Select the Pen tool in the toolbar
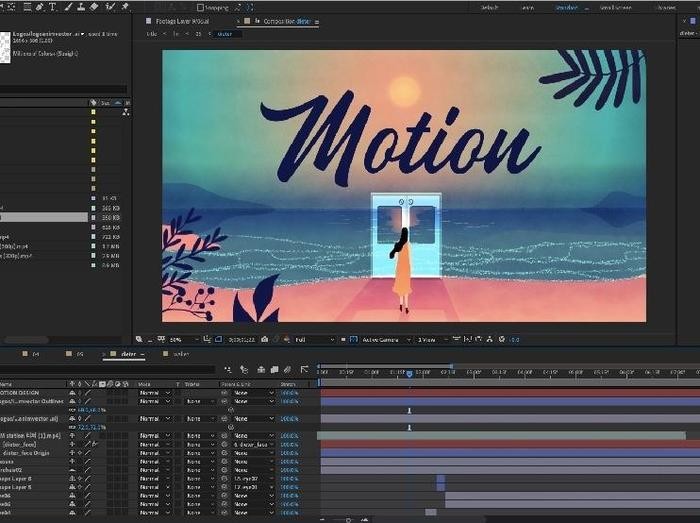Viewport: 700px width, 523px height. (40, 7)
